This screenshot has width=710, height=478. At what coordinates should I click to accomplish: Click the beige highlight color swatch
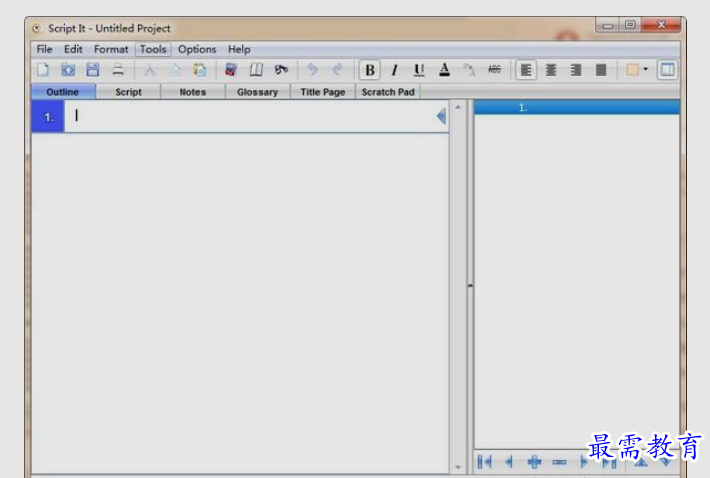(x=632, y=70)
